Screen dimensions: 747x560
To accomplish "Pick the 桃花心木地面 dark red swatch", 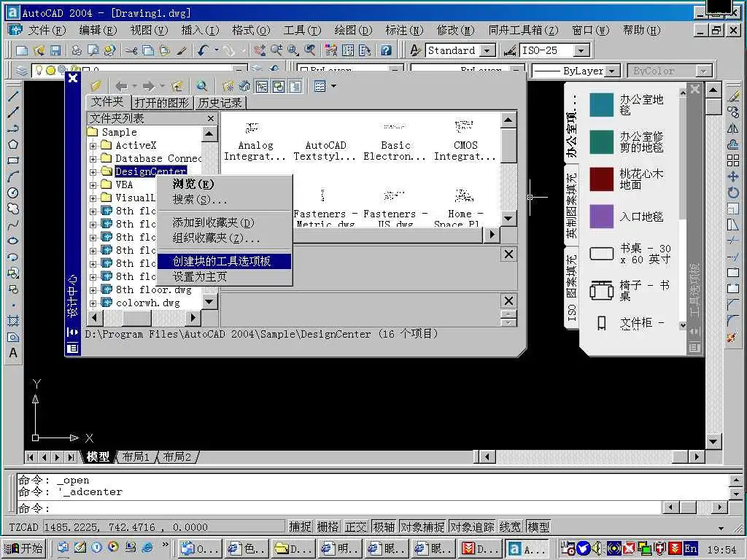I will click(601, 179).
